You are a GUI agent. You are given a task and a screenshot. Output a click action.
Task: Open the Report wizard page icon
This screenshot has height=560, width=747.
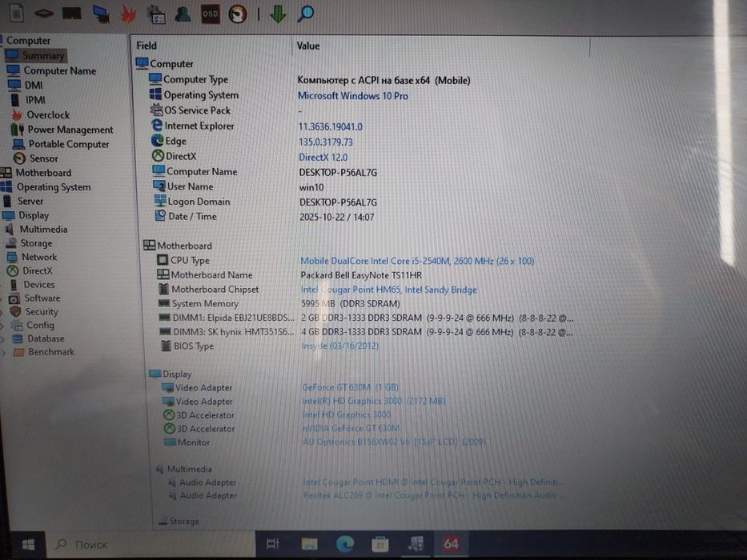pos(17,13)
